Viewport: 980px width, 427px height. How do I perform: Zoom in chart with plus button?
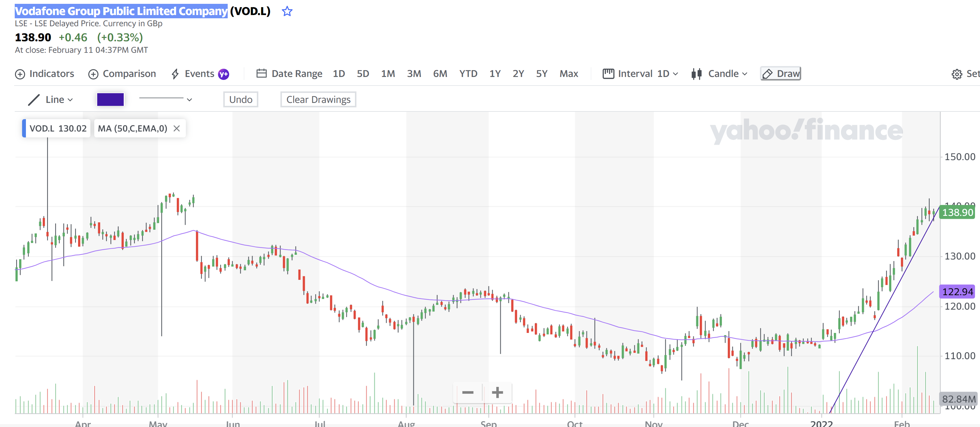pyautogui.click(x=497, y=392)
